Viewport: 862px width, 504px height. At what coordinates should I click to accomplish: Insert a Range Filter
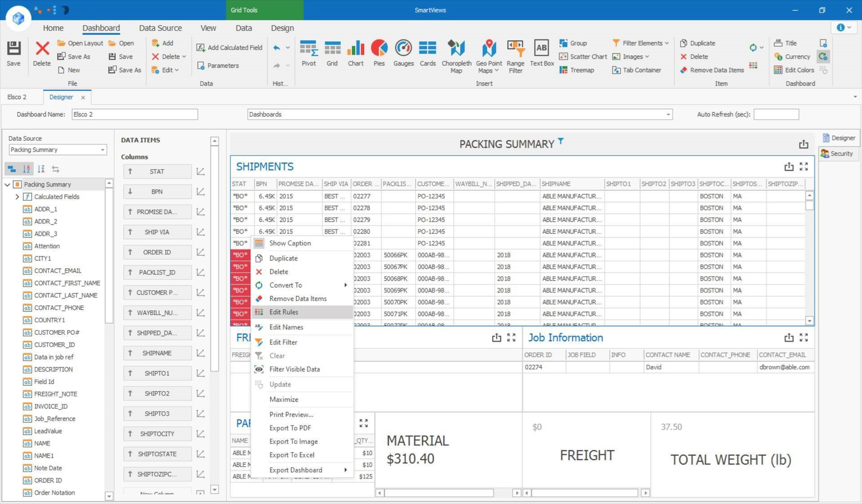[515, 55]
